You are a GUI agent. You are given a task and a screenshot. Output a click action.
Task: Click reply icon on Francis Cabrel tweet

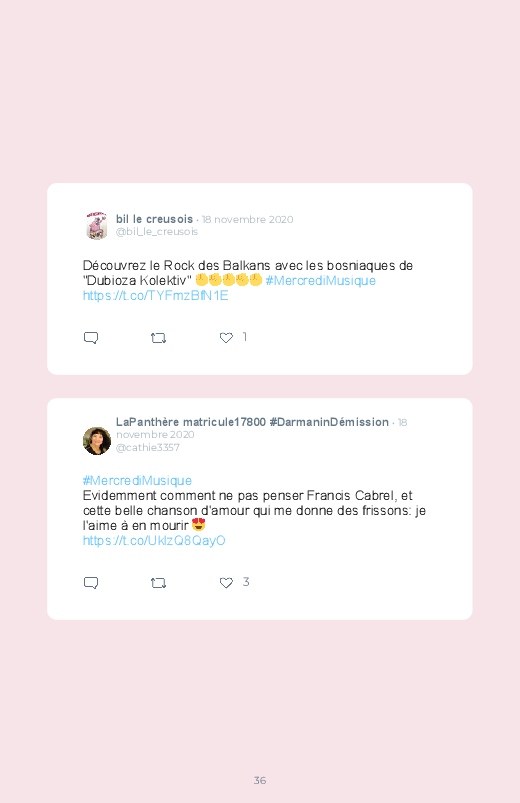91,583
